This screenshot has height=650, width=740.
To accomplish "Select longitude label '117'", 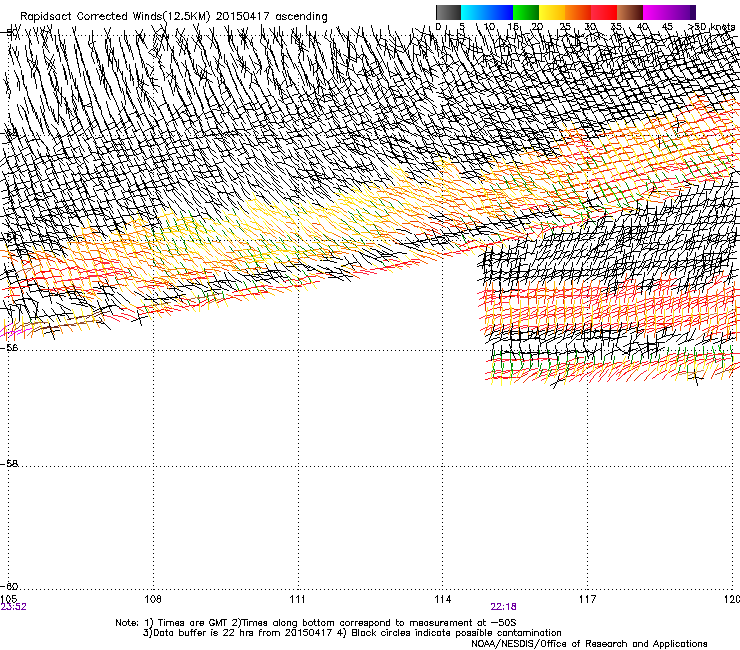I will click(x=588, y=599).
